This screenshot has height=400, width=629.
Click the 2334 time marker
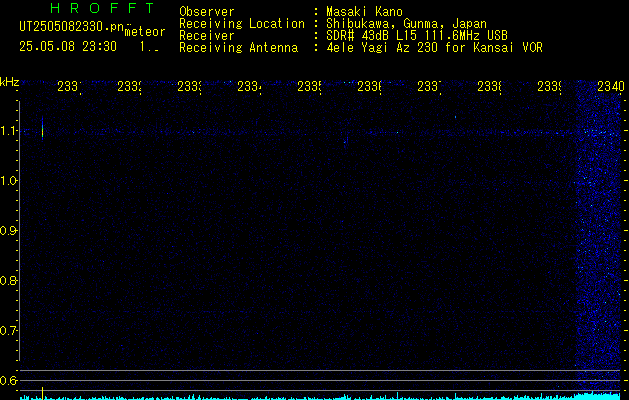coord(249,86)
